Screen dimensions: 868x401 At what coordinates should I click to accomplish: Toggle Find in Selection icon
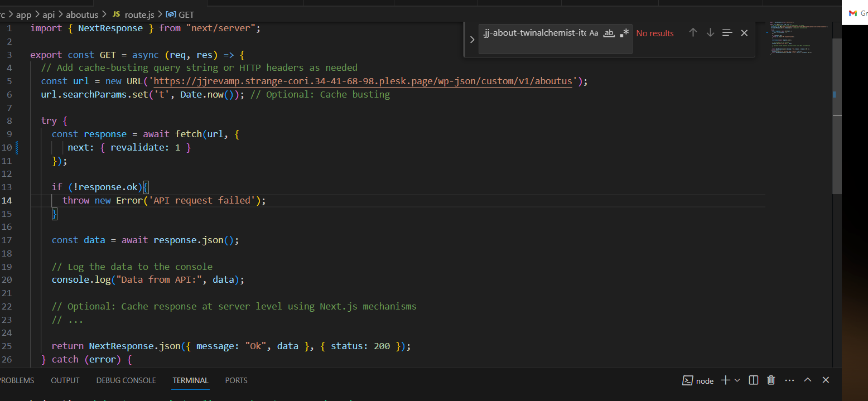click(727, 33)
